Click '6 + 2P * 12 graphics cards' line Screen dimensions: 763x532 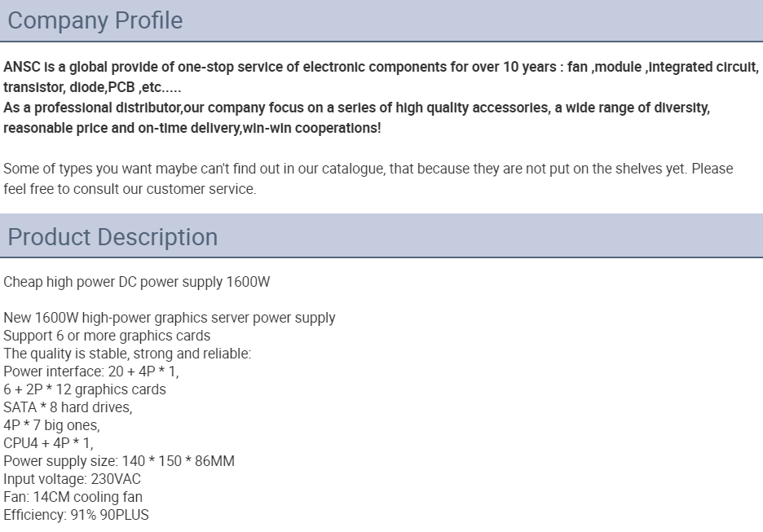pos(85,389)
